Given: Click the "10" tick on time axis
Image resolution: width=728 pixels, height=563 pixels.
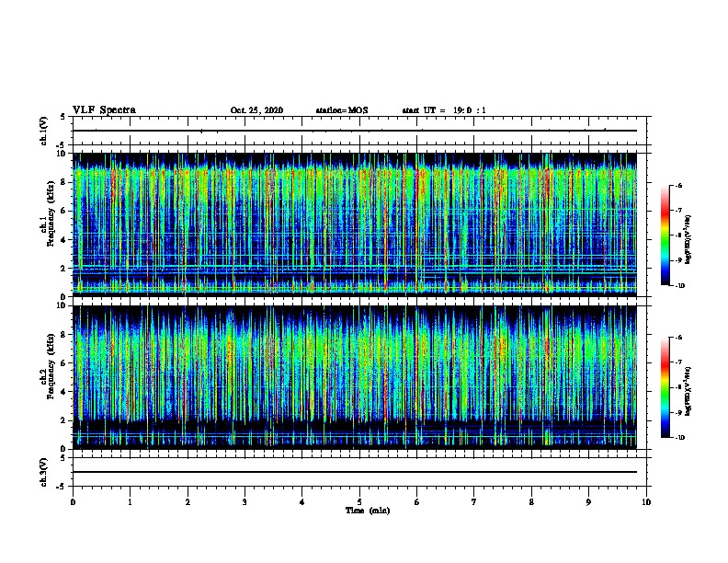Looking at the screenshot, I should [646, 502].
